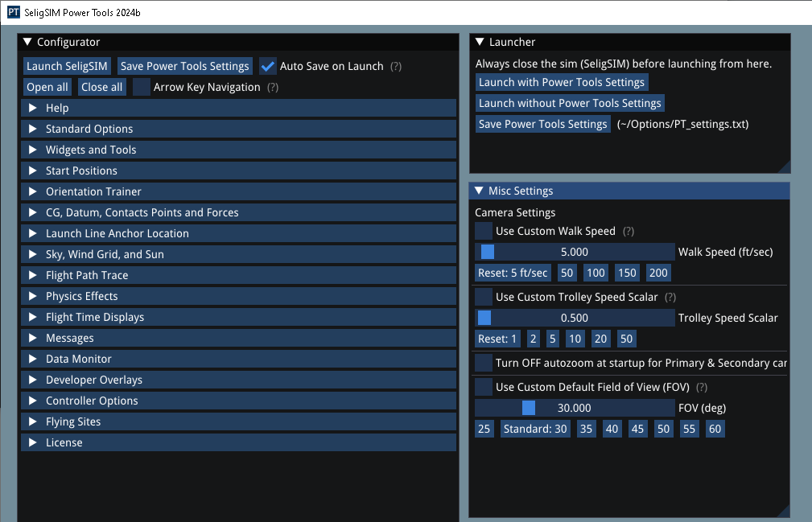Set trolley speed scalar preset 5
812x522 pixels.
click(x=553, y=339)
